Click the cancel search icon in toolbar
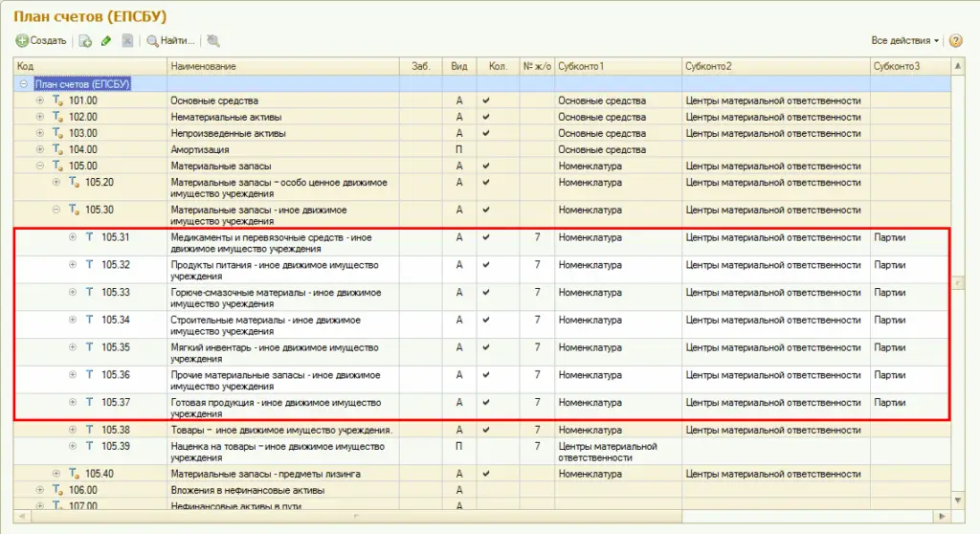 pos(213,40)
